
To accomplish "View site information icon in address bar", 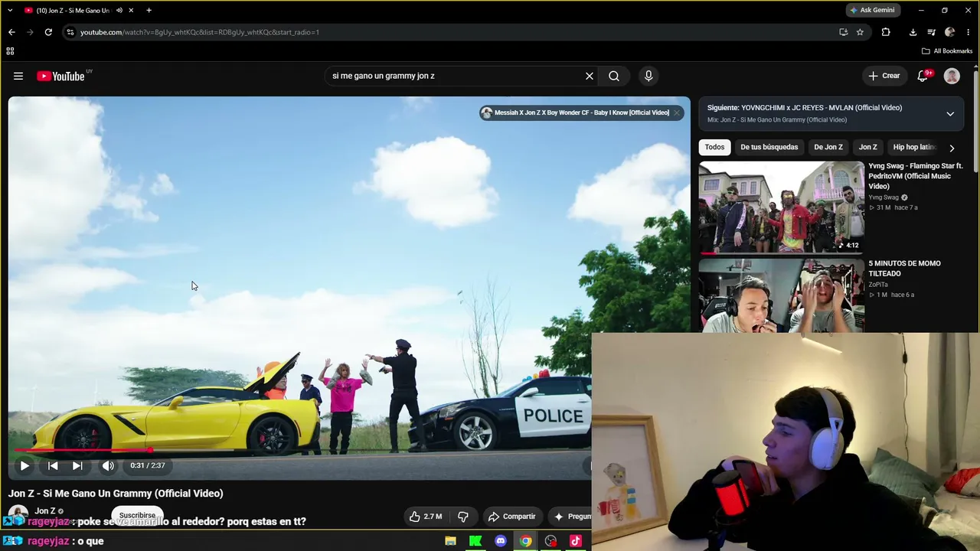I will coord(70,32).
